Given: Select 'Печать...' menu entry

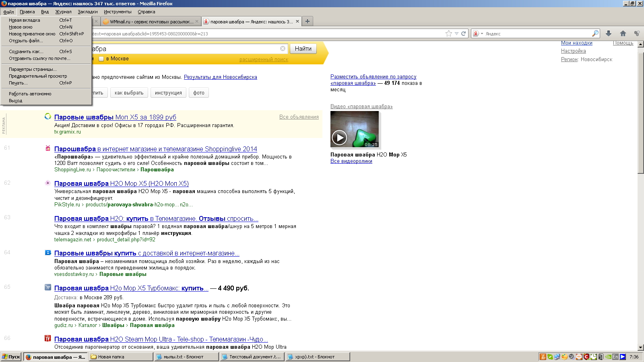Looking at the screenshot, I should point(46,83).
